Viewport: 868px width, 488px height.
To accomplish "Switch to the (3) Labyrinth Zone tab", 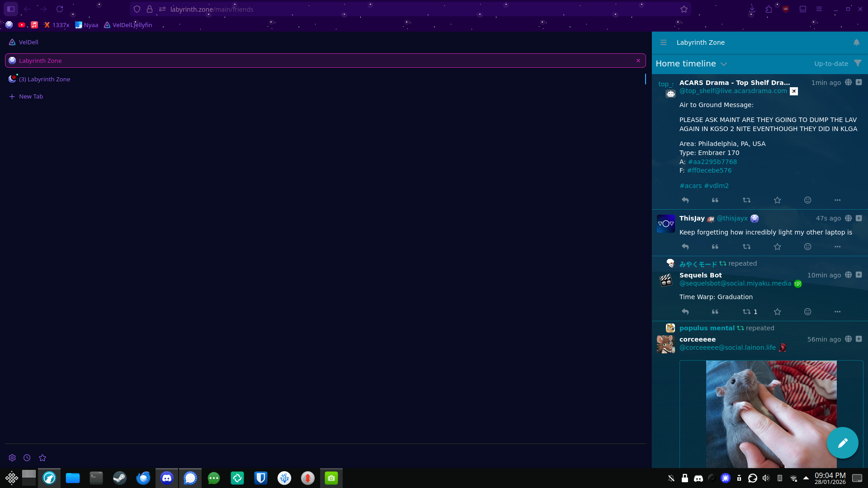I will coord(45,79).
